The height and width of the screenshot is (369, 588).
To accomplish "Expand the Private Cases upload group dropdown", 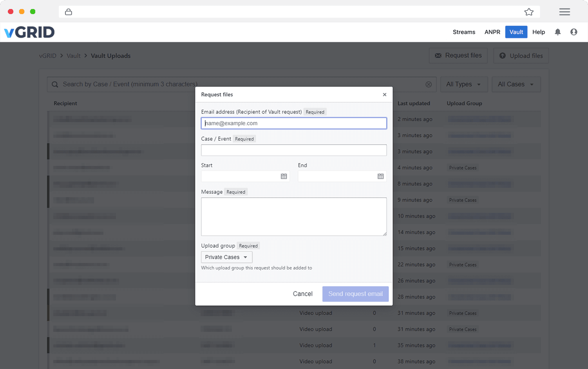I will [x=226, y=257].
